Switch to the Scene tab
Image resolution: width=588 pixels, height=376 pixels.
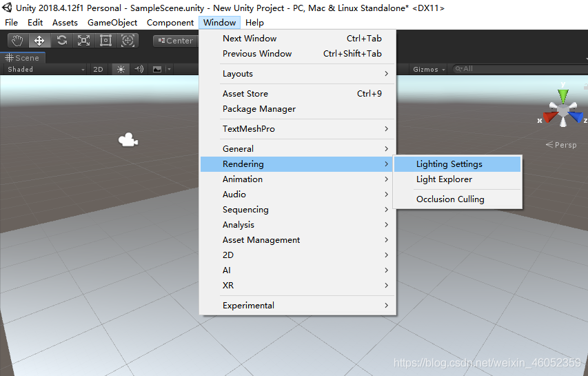pyautogui.click(x=23, y=59)
